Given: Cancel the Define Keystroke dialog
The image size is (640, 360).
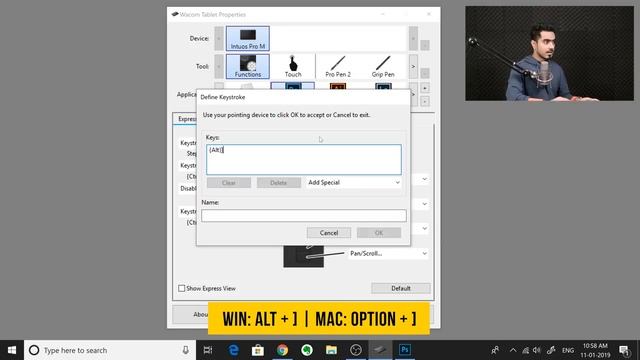Looking at the screenshot, I should point(329,233).
